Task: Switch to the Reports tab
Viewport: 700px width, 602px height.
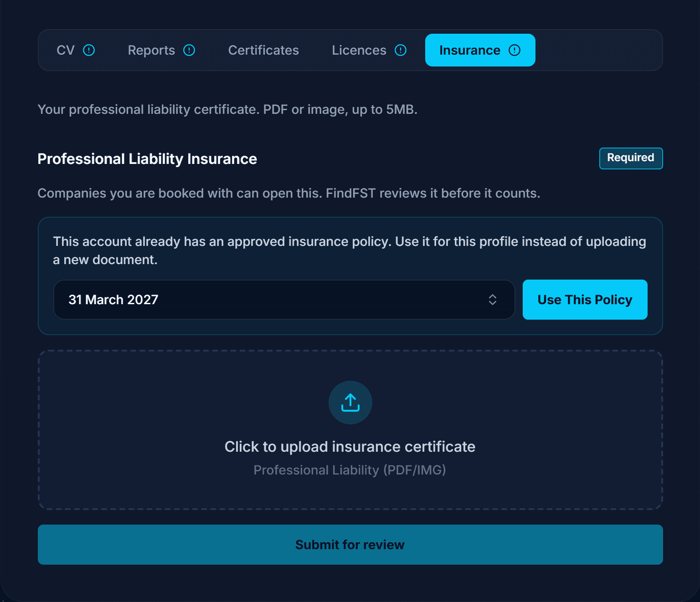Action: 161,50
